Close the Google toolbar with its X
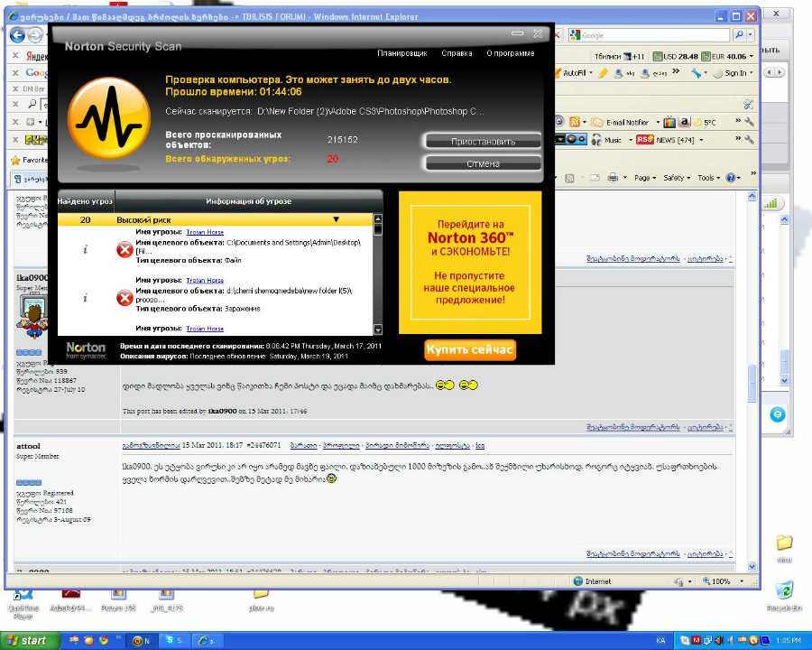This screenshot has height=650, width=812. (15, 72)
